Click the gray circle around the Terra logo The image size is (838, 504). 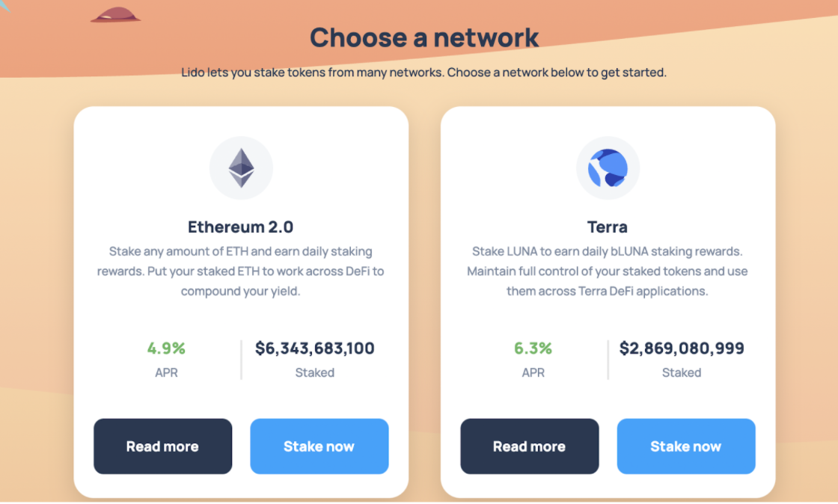(x=608, y=168)
